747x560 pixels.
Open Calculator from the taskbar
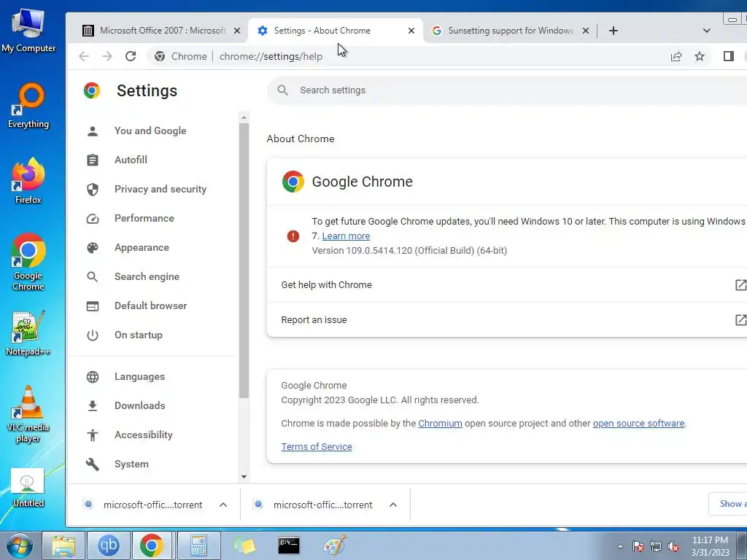click(x=198, y=545)
